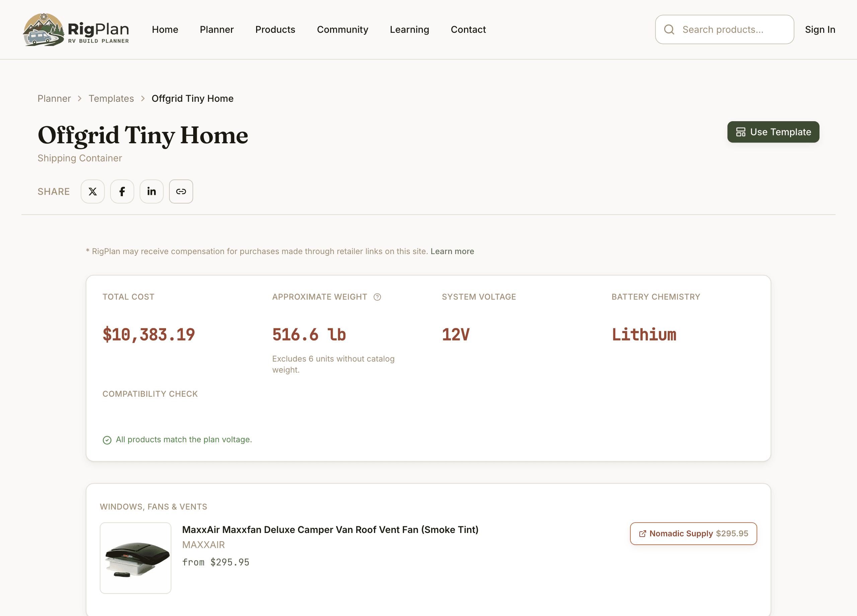Screen dimensions: 857x616
Task: Open the MaxxAir fan product thumbnail
Action: tap(136, 558)
